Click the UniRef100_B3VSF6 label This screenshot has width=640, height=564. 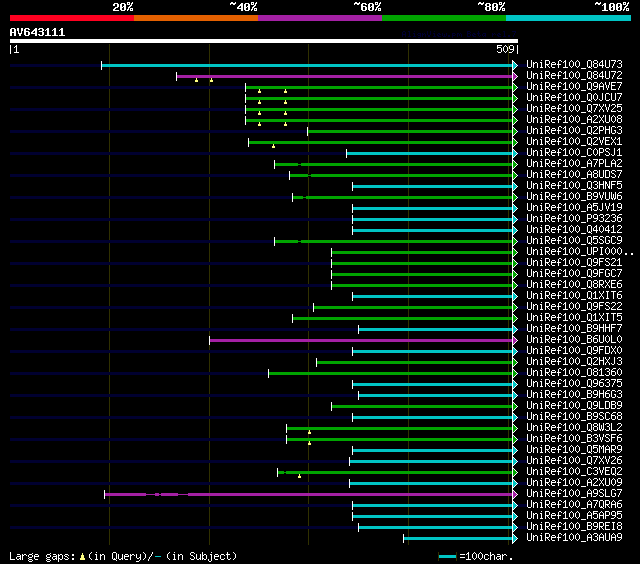[574, 439]
